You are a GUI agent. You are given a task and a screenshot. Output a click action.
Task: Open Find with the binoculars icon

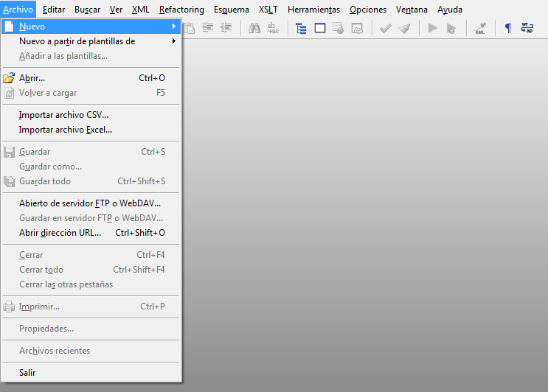point(254,28)
